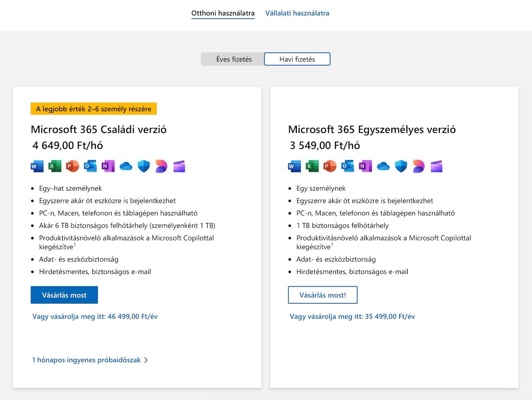Click the Outlook icon in Családi verzió card
The height and width of the screenshot is (400, 532).
90,166
